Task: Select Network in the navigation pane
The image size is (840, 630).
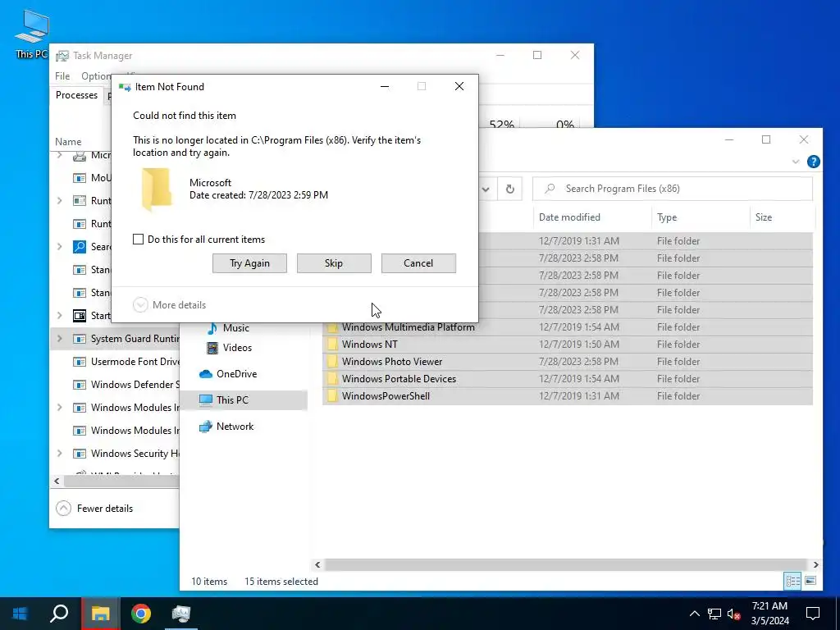Action: tap(235, 427)
